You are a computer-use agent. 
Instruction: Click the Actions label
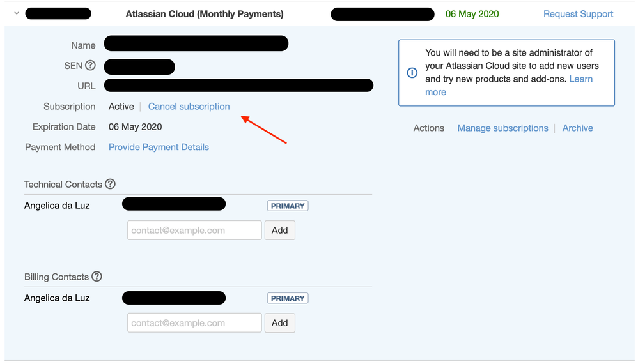[429, 128]
